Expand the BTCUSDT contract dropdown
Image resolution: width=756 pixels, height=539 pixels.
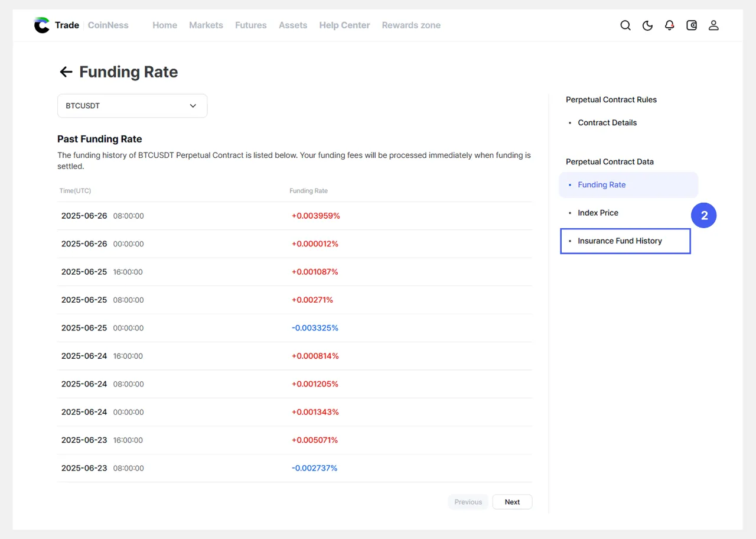[x=132, y=106]
